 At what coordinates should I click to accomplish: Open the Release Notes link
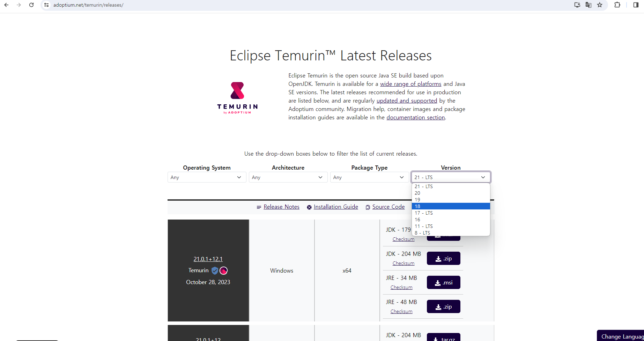tap(281, 207)
